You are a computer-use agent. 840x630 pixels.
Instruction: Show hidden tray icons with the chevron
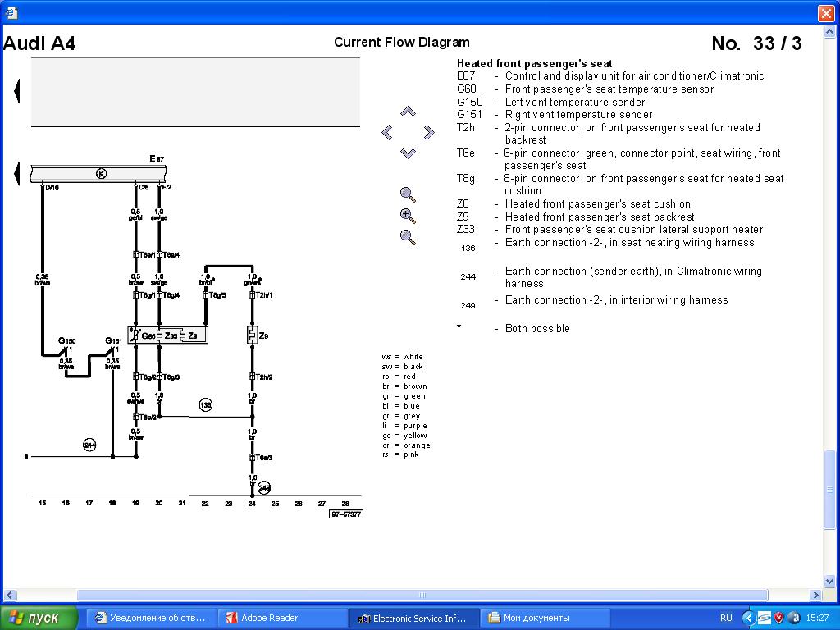point(748,618)
